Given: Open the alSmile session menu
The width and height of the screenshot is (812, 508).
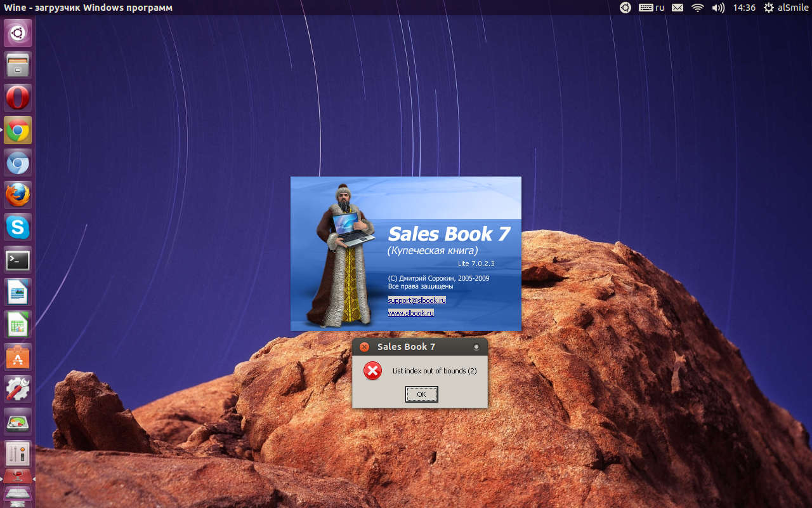Looking at the screenshot, I should (x=786, y=8).
